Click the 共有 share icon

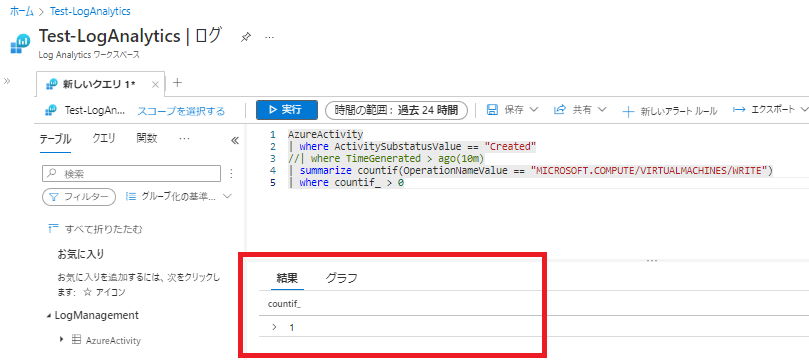click(x=559, y=110)
